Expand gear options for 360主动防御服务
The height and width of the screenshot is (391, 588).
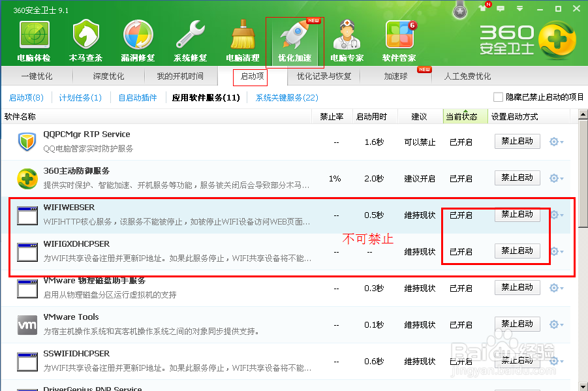556,178
